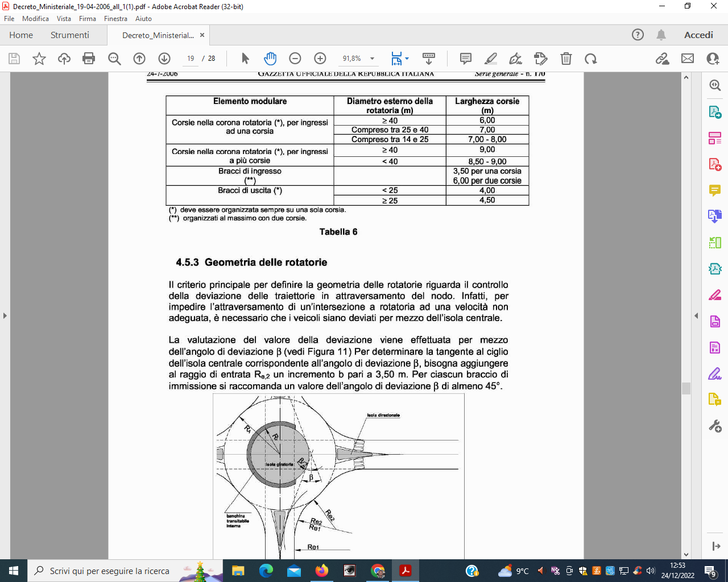Add a sticky note comment
Viewport: 728px width, 582px height.
466,59
